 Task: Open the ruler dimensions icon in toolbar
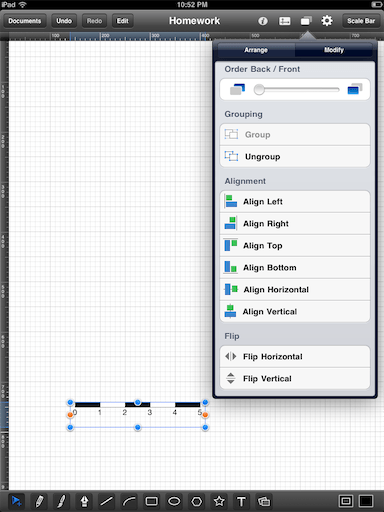tap(284, 21)
